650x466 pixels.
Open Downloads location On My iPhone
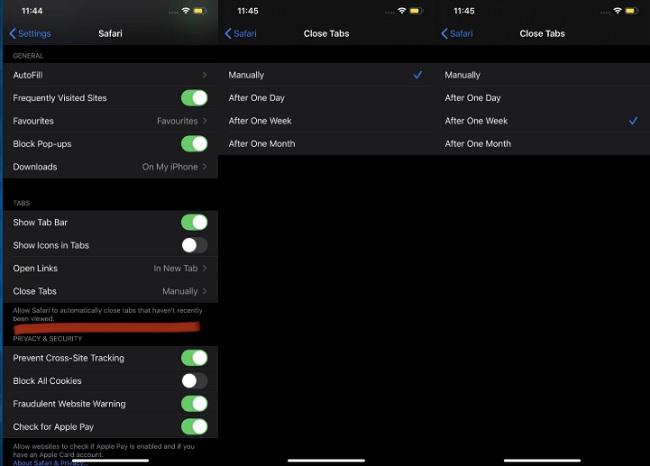[x=110, y=167]
